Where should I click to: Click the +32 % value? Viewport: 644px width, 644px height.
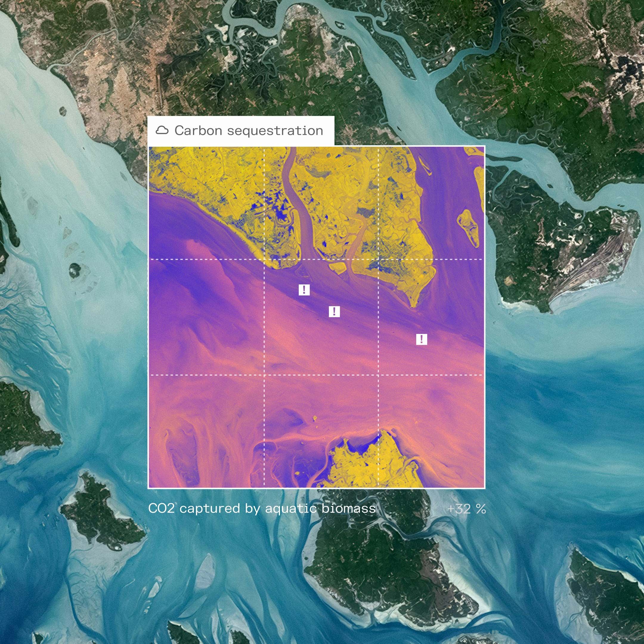tap(466, 509)
